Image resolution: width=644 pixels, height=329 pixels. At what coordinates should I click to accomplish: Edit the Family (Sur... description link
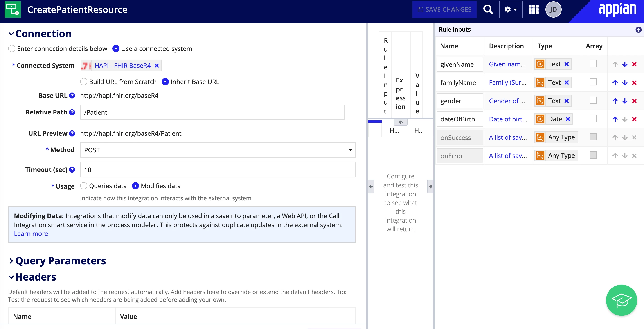pos(508,83)
